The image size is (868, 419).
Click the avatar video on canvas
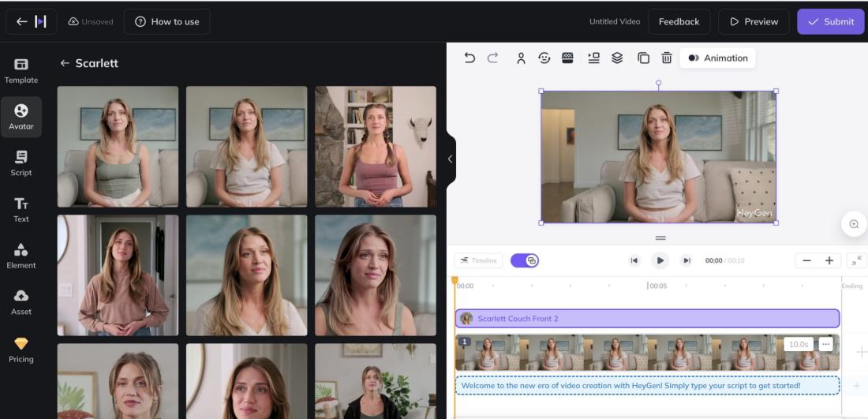[658, 157]
